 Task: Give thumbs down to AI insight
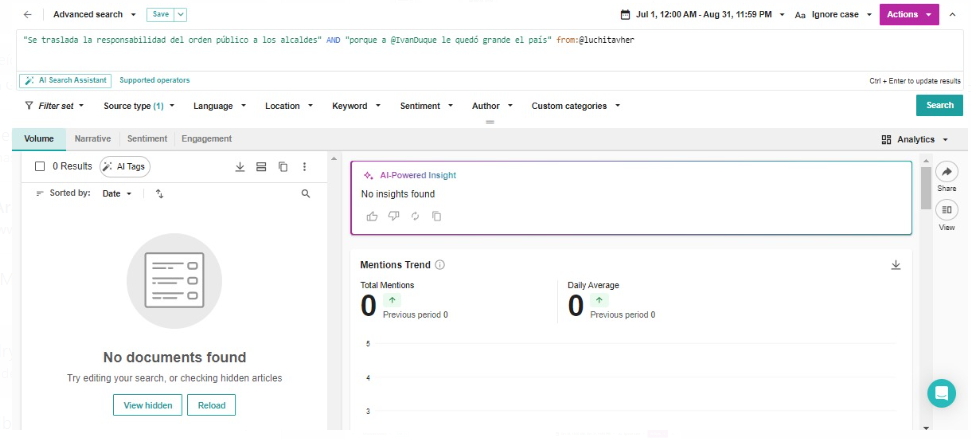pyautogui.click(x=394, y=216)
